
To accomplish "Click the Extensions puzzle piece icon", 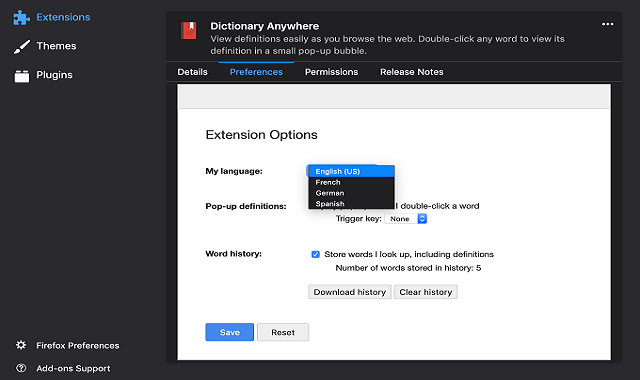I will click(x=22, y=18).
